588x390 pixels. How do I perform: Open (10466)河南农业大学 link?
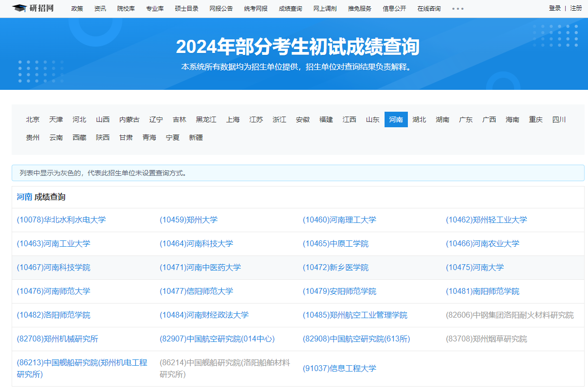click(483, 243)
